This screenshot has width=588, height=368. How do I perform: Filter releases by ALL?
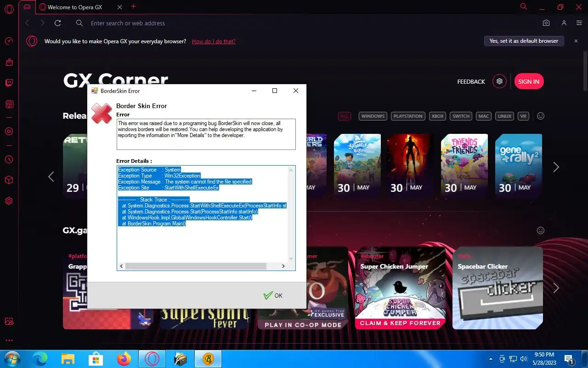tap(344, 116)
